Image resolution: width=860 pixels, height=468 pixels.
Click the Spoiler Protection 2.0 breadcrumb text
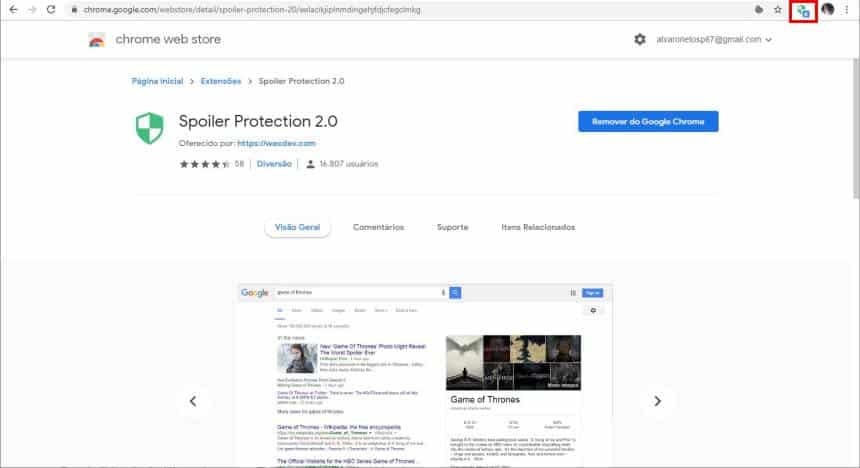[301, 81]
